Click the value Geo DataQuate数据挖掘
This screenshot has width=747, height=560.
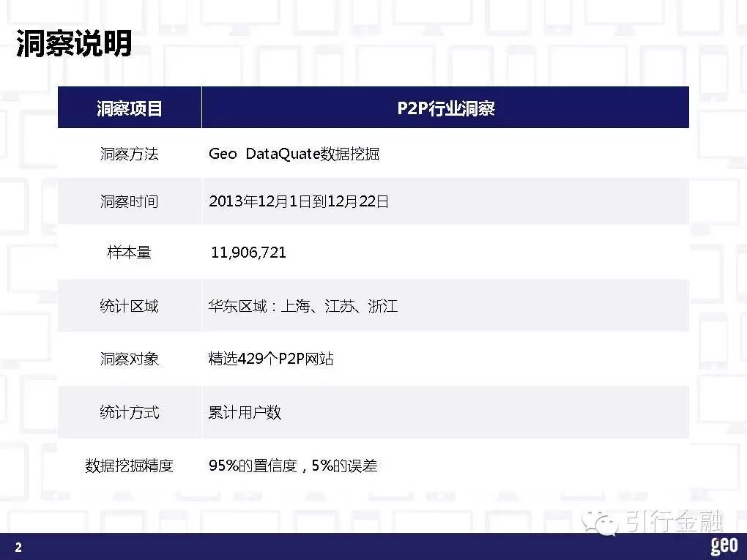pos(294,154)
